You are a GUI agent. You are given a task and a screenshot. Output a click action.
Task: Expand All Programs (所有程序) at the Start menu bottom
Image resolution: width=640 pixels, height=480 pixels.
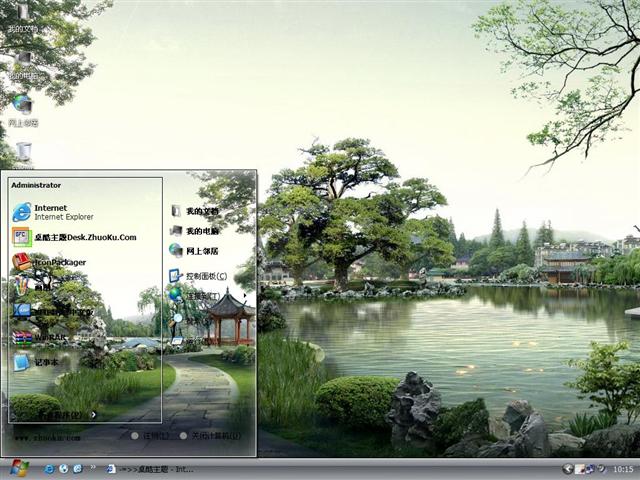point(67,415)
